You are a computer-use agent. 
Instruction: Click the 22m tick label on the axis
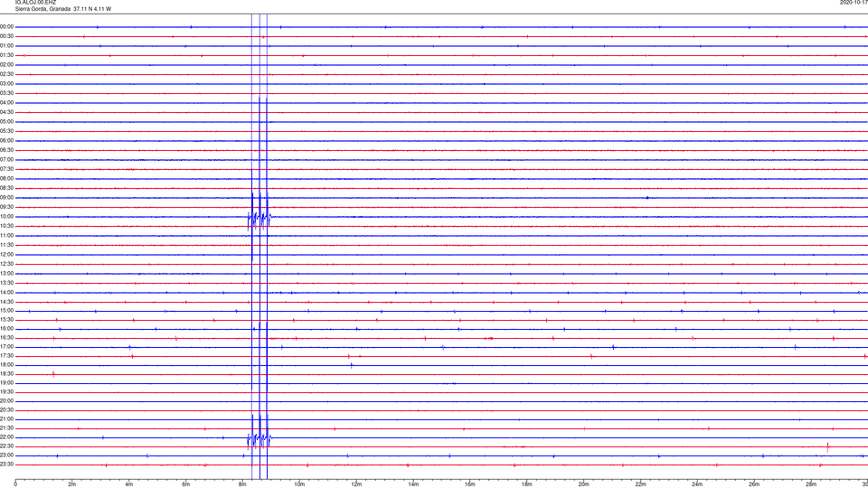tap(640, 484)
